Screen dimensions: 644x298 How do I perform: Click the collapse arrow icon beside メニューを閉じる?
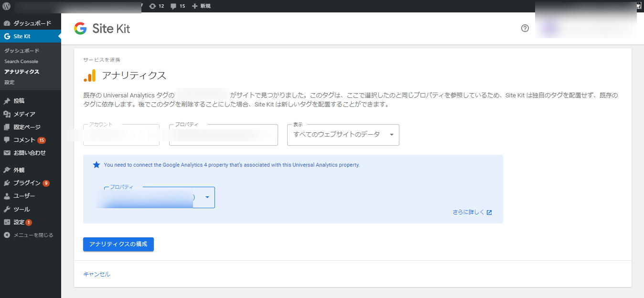point(7,235)
